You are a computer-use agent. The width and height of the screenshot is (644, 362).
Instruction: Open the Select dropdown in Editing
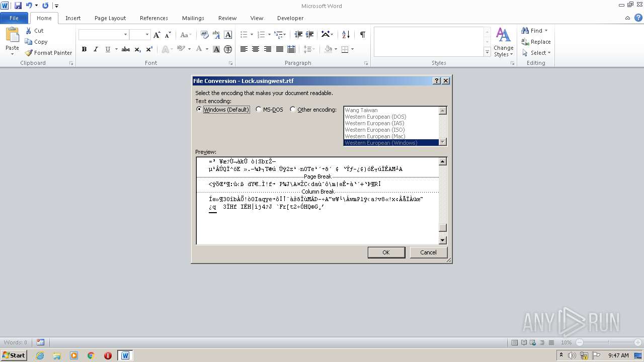[x=549, y=53]
